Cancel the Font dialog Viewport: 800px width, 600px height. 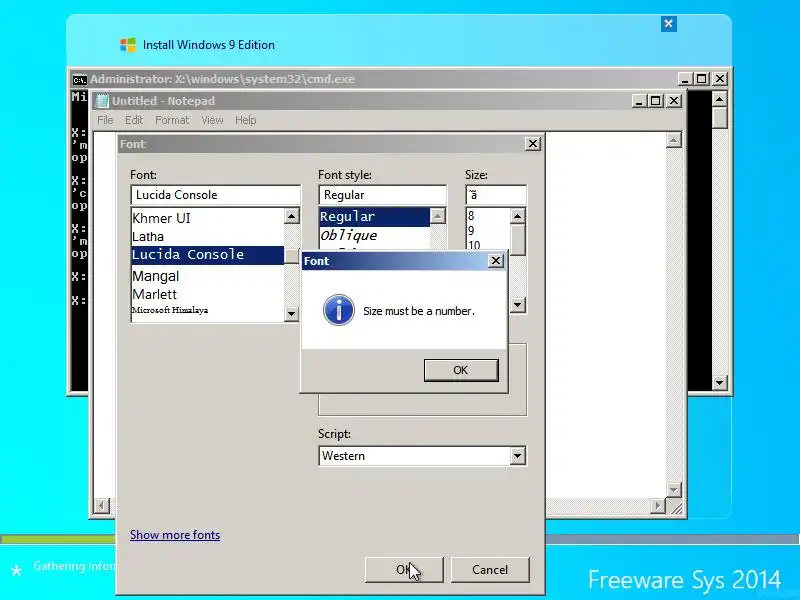[490, 569]
